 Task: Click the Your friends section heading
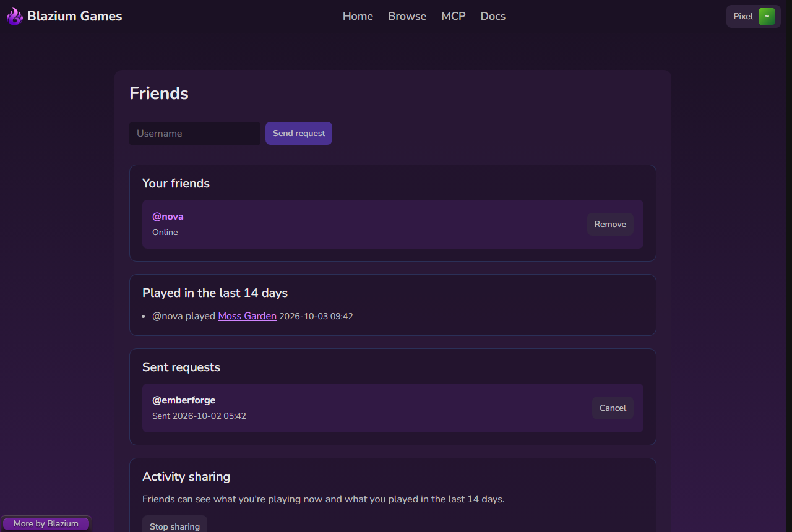coord(176,184)
